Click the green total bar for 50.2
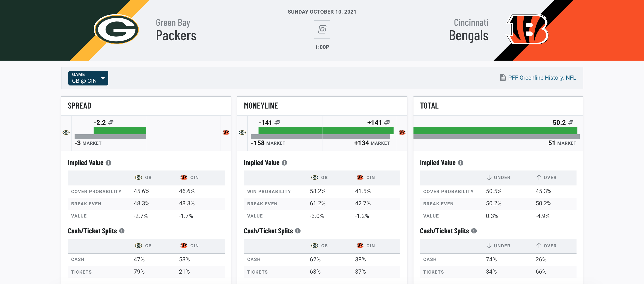The image size is (644, 284). (x=495, y=130)
